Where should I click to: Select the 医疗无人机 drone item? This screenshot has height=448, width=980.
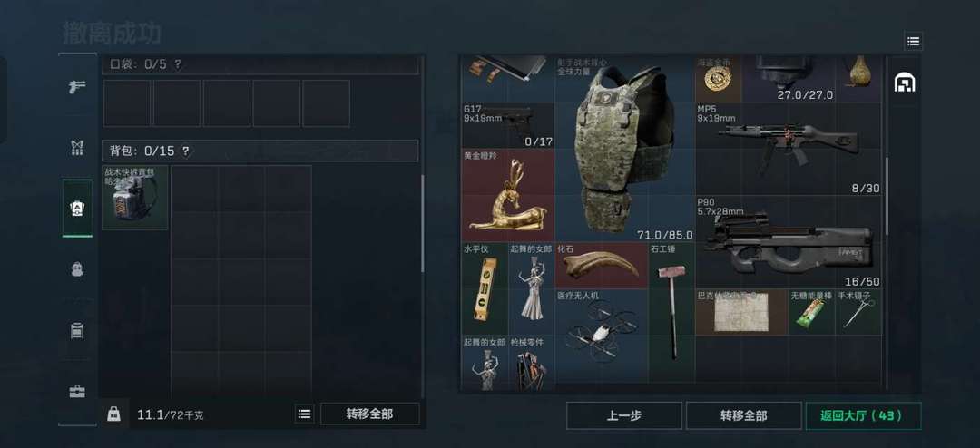pyautogui.click(x=602, y=335)
